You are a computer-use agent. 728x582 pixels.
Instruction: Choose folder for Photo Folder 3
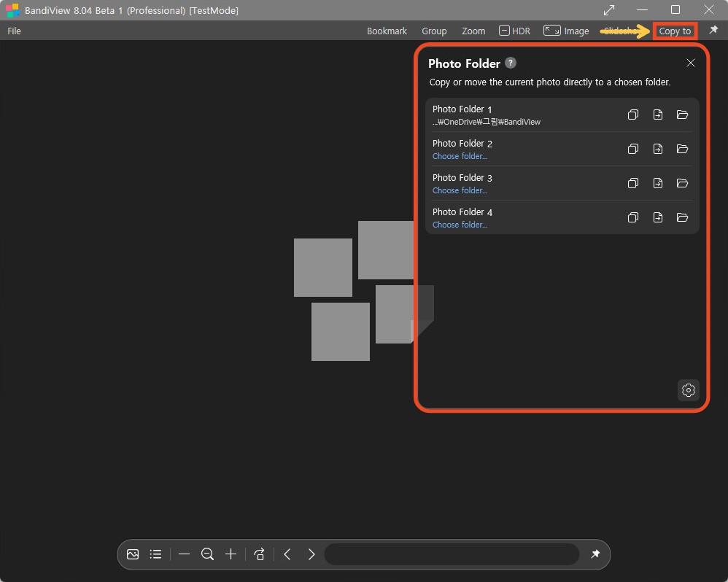coord(460,190)
